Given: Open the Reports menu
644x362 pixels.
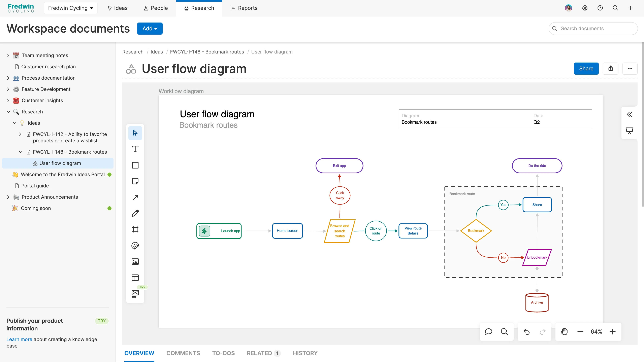Looking at the screenshot, I should 244,8.
